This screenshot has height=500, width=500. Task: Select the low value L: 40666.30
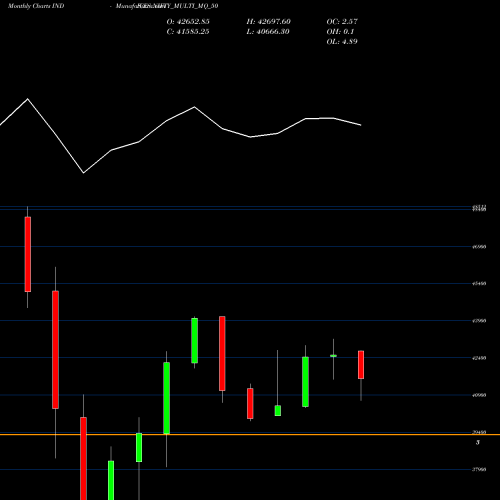[268, 31]
